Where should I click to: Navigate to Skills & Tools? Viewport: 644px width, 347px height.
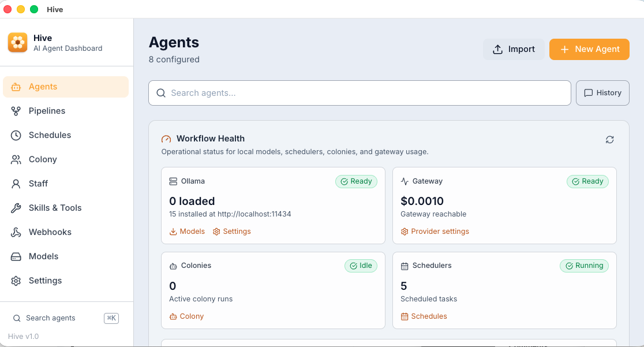point(66,208)
